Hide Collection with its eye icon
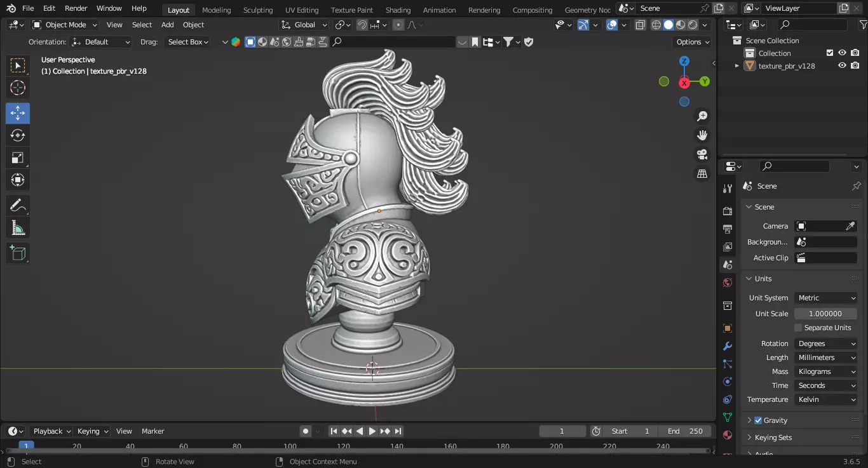The height and width of the screenshot is (468, 868). [842, 53]
